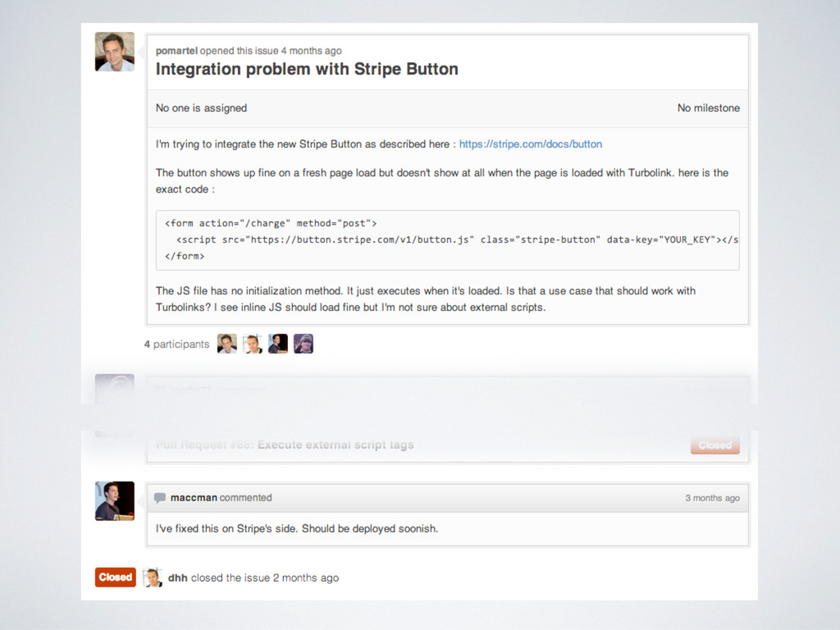Click the comment bubble icon beside maccman

click(160, 498)
